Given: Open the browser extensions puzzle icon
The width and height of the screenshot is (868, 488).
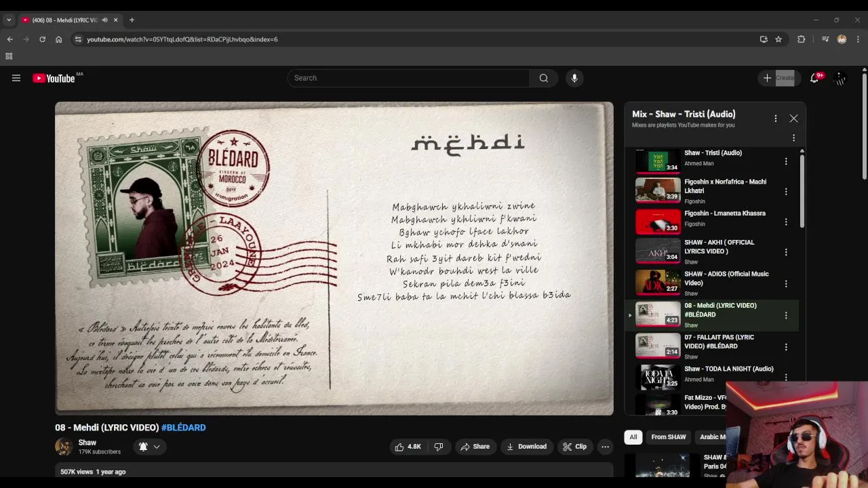Looking at the screenshot, I should (801, 39).
